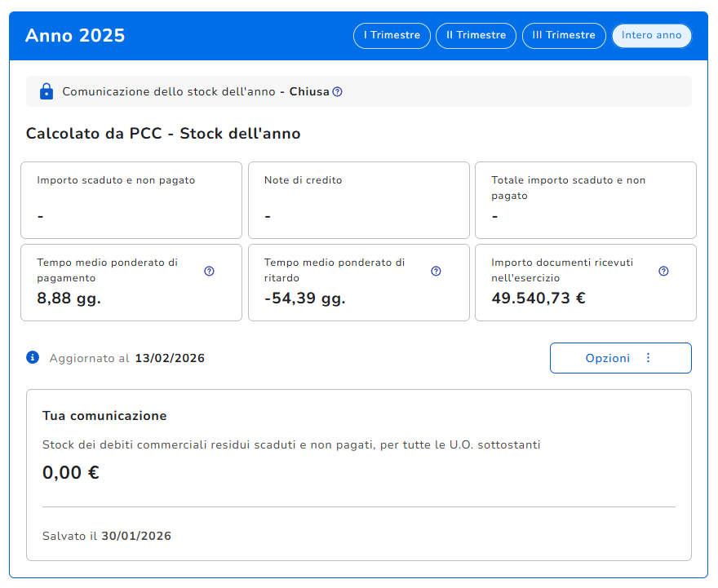Click the -54,39 gg. delay value

pos(305,298)
